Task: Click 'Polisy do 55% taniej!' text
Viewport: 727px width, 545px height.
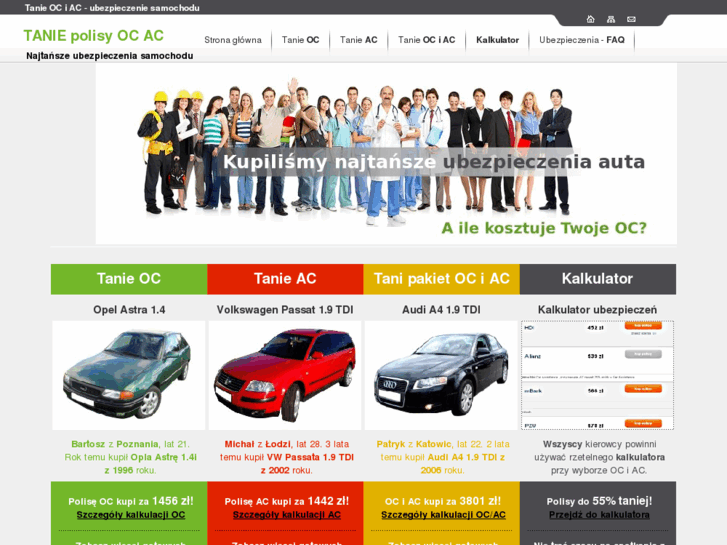Action: (599, 501)
